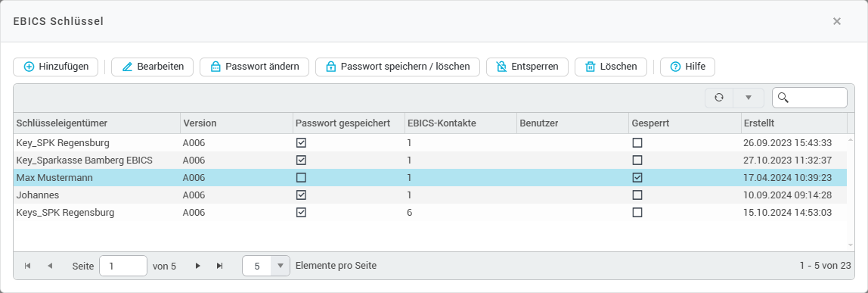Click Passwort speichern / löschen button
This screenshot has width=868, height=293.
coord(398,67)
